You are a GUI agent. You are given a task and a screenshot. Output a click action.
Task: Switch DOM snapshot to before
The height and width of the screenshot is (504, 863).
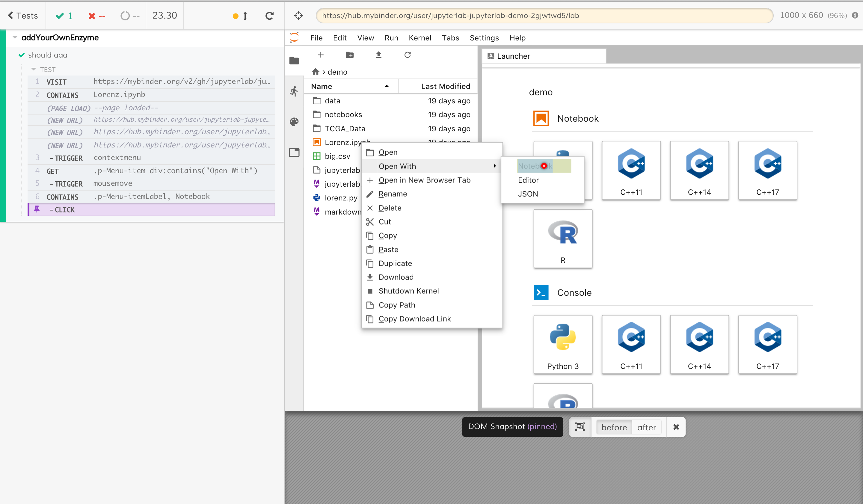coord(614,427)
